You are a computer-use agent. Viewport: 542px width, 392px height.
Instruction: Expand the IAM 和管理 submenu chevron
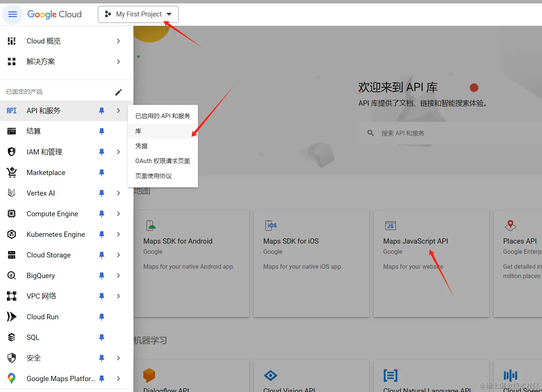tap(118, 152)
